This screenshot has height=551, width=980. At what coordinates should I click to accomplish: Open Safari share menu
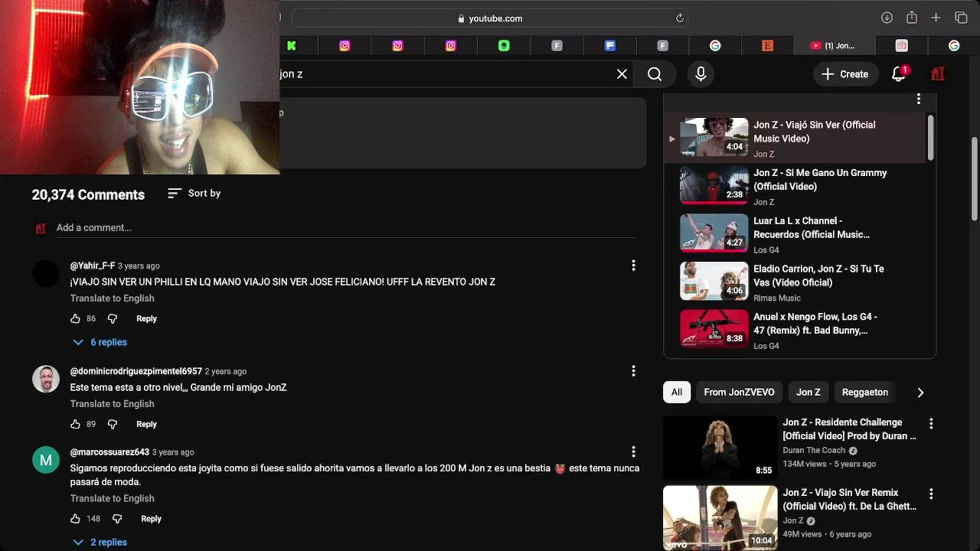click(x=911, y=18)
